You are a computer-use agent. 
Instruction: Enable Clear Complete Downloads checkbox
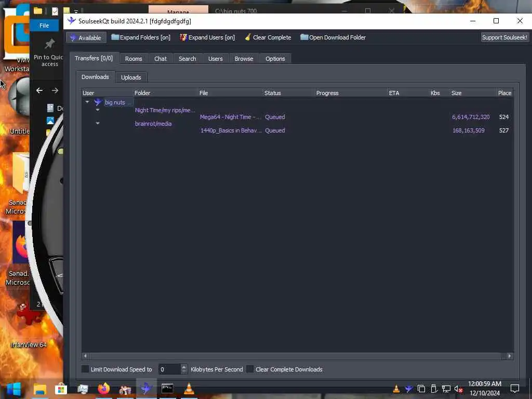pos(250,369)
